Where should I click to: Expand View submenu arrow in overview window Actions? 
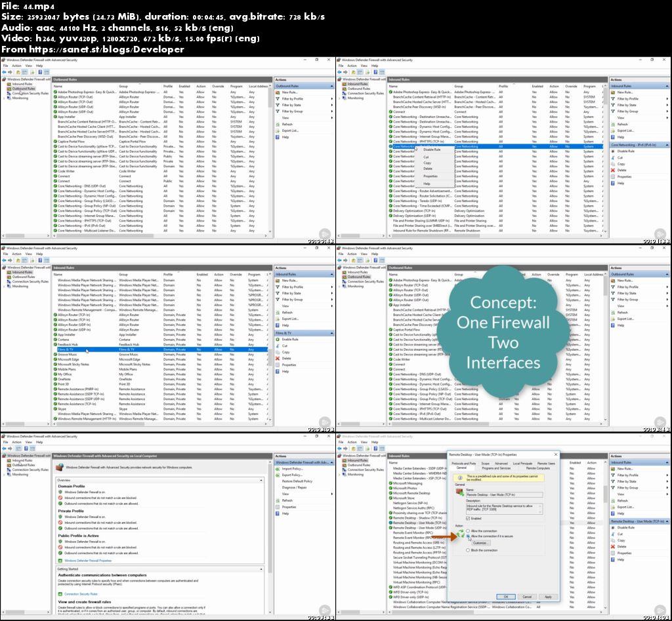click(x=331, y=494)
